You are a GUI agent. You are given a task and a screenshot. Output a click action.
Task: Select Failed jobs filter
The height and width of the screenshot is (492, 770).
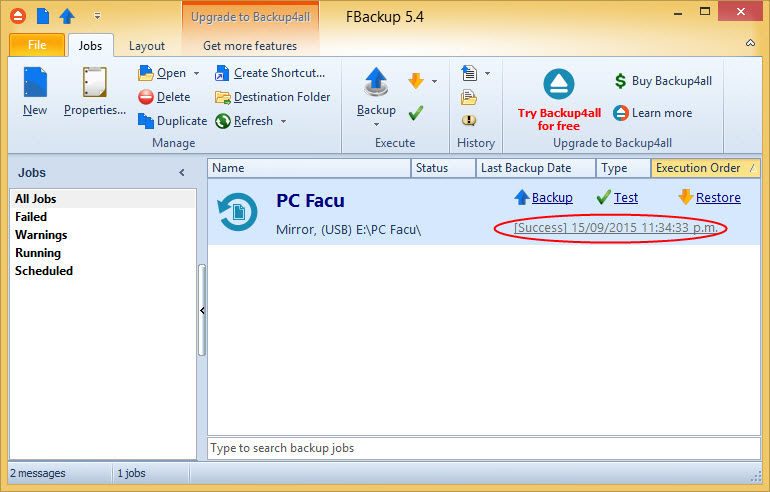pyautogui.click(x=103, y=217)
